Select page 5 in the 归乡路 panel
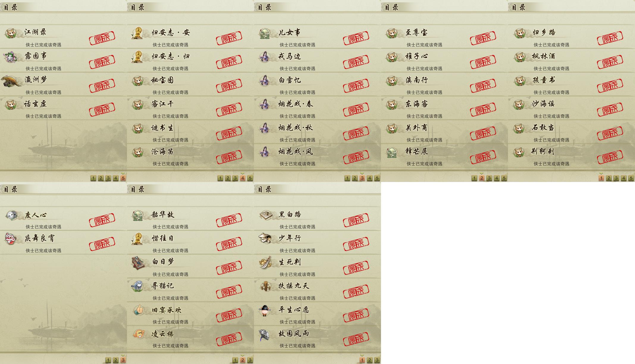 [631, 178]
